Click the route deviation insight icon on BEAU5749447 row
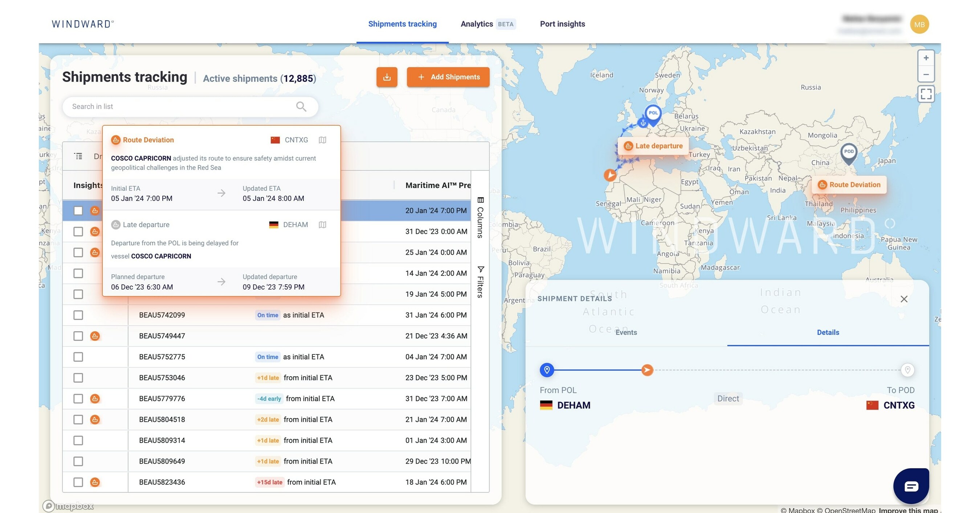The image size is (980, 513). point(95,336)
